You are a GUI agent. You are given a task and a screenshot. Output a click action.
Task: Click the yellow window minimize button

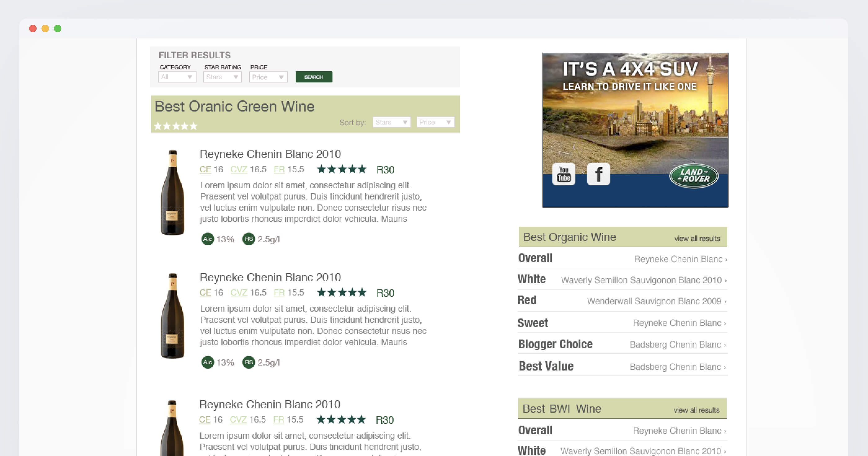45,28
